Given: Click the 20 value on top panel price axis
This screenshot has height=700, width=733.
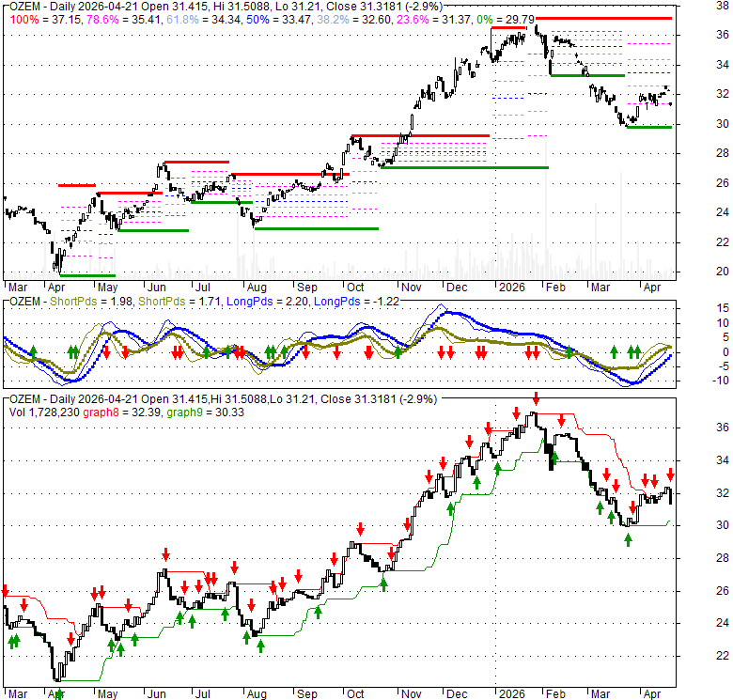Looking at the screenshot, I should pos(723,272).
